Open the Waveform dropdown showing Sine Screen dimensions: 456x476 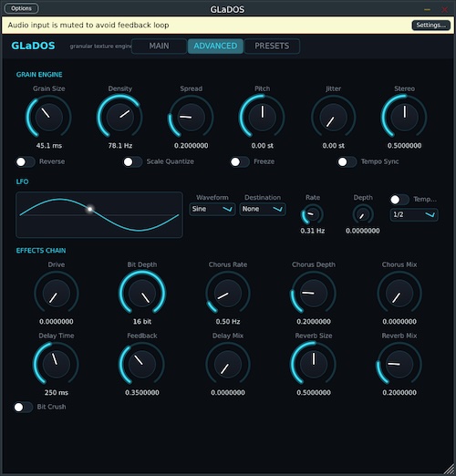tap(212, 209)
